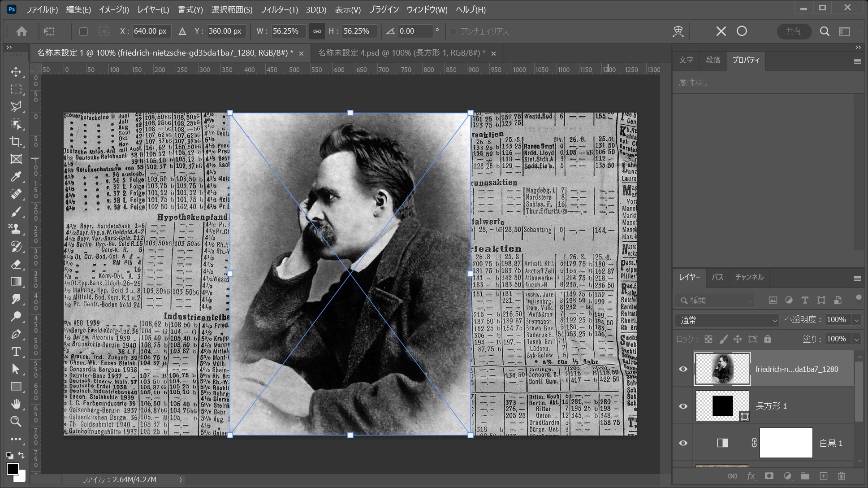This screenshot has width=868, height=488.
Task: Switch to the チャンネル tab
Action: coord(749,277)
